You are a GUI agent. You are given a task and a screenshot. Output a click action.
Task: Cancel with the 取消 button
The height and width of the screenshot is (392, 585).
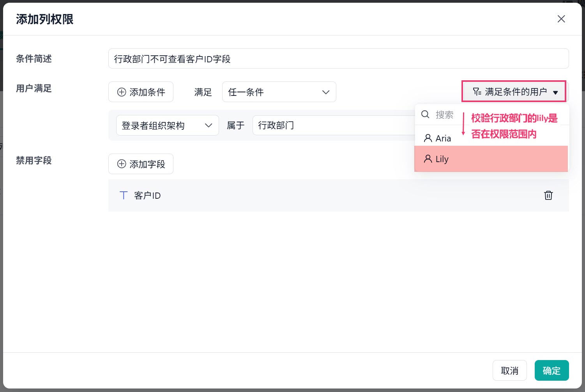coord(509,371)
